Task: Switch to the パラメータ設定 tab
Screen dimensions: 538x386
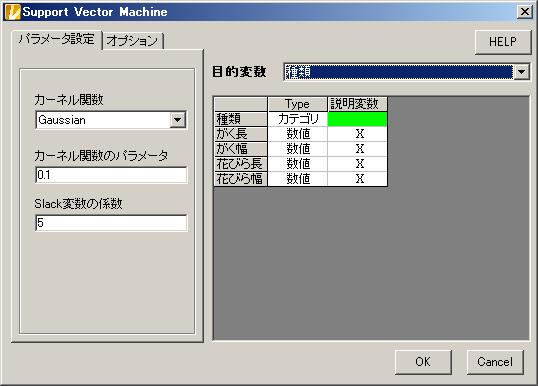Action: click(57, 39)
